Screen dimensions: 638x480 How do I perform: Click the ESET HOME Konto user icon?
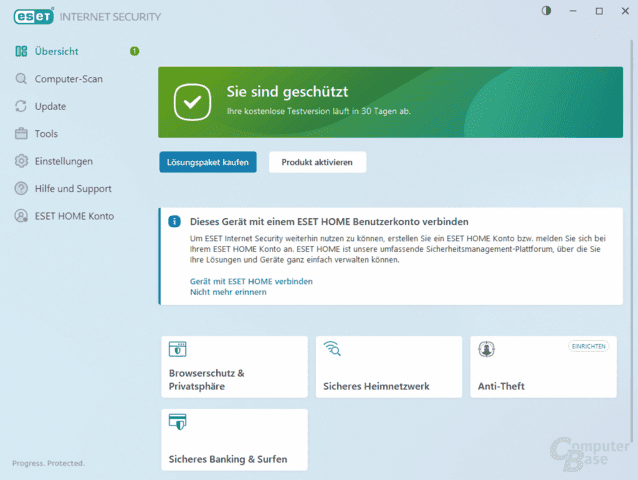click(21, 216)
